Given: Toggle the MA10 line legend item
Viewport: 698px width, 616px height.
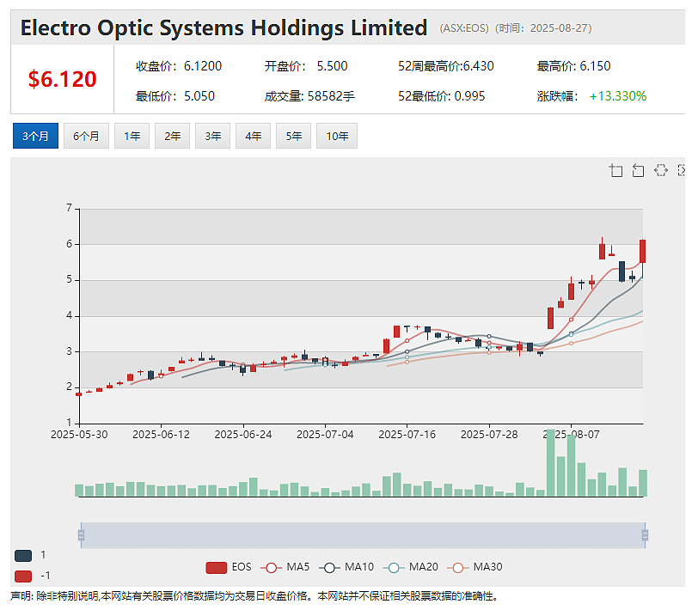Looking at the screenshot, I should [346, 567].
